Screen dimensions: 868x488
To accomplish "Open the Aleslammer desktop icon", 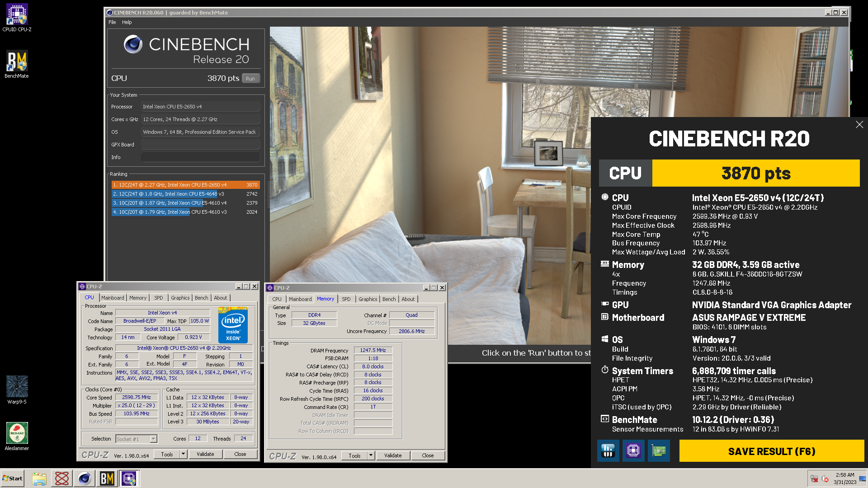I will tap(17, 436).
